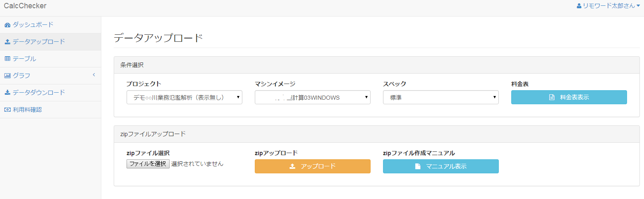Click the upload icon beside データアップロード
Image resolution: width=644 pixels, height=199 pixels.
tap(7, 42)
